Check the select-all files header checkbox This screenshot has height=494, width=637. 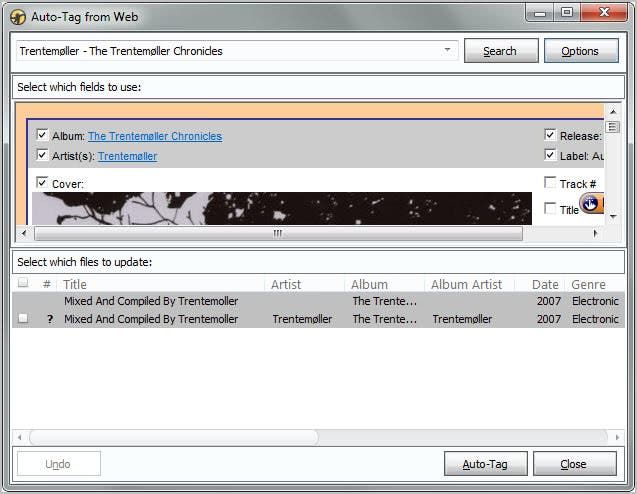tap(23, 282)
